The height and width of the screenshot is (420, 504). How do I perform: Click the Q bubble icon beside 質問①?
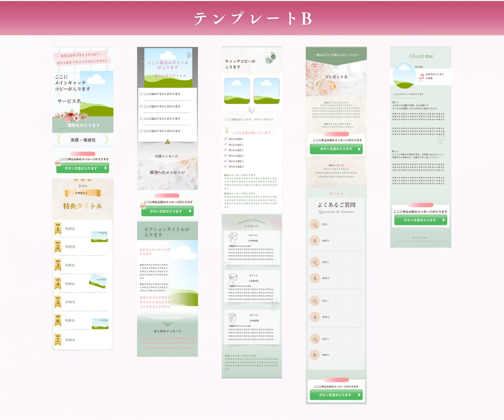315,224
